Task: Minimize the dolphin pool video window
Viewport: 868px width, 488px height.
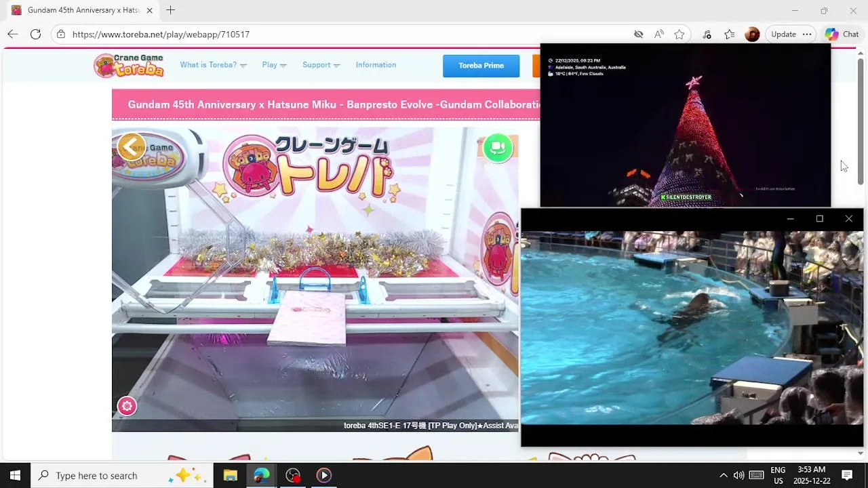Action: coord(790,218)
